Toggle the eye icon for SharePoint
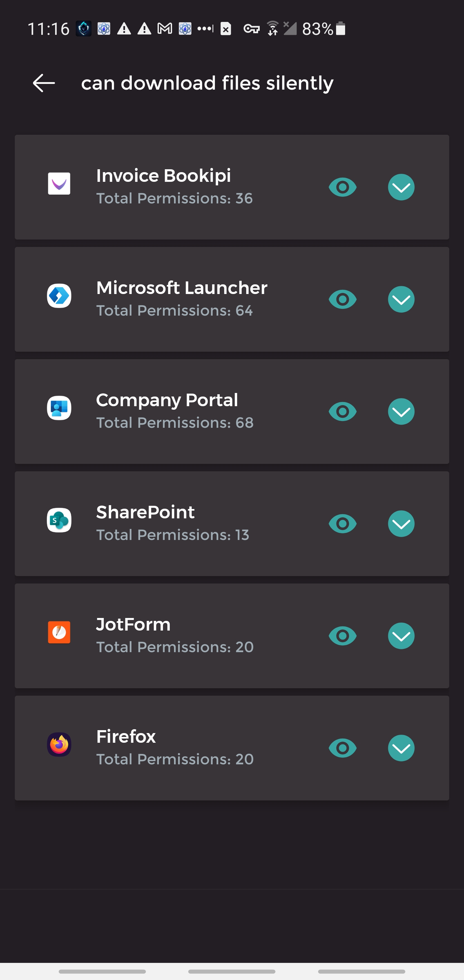 coord(342,524)
